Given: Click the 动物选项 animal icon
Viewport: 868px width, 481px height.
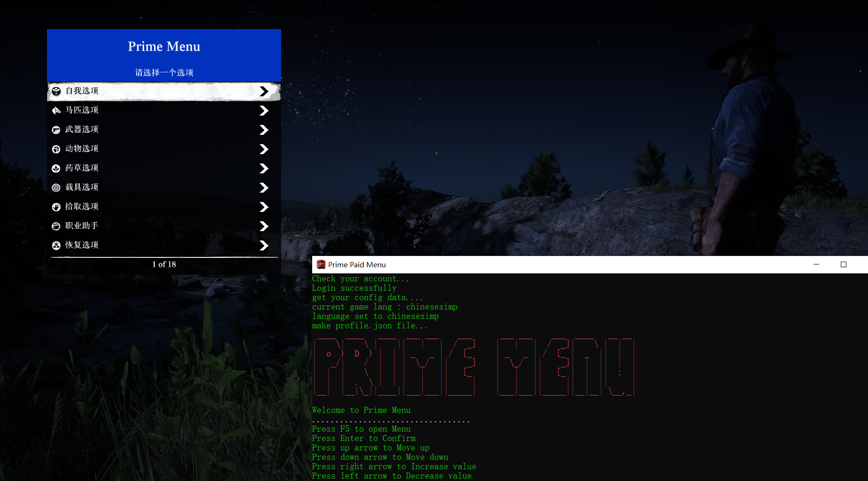Looking at the screenshot, I should point(56,149).
